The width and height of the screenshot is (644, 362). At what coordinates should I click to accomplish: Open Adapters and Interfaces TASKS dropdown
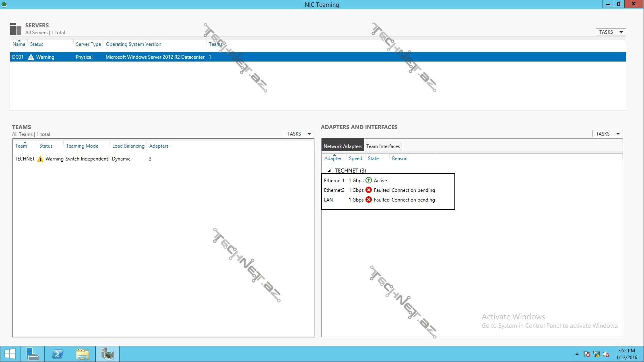pos(607,134)
